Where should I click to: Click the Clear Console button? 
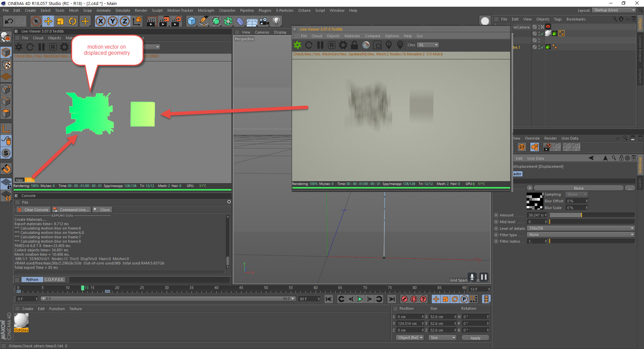[x=33, y=210]
